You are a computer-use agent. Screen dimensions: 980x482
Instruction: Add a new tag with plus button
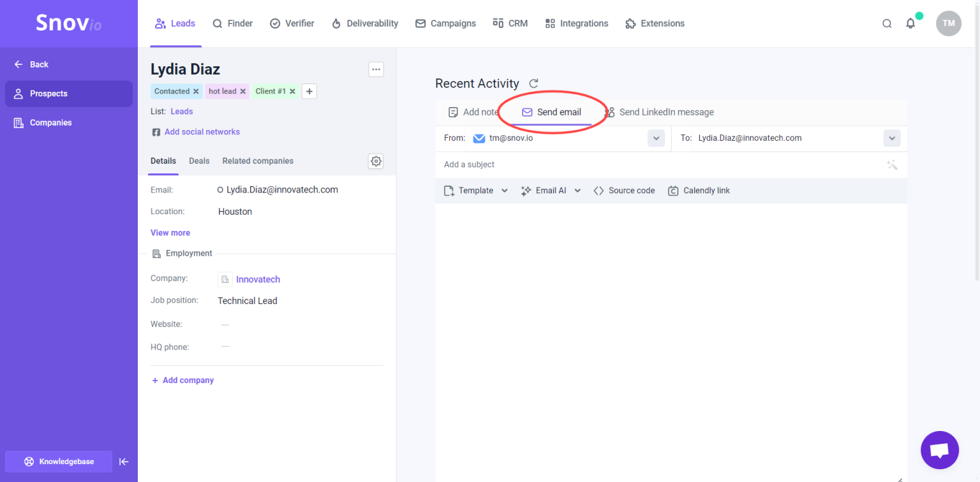coord(309,91)
